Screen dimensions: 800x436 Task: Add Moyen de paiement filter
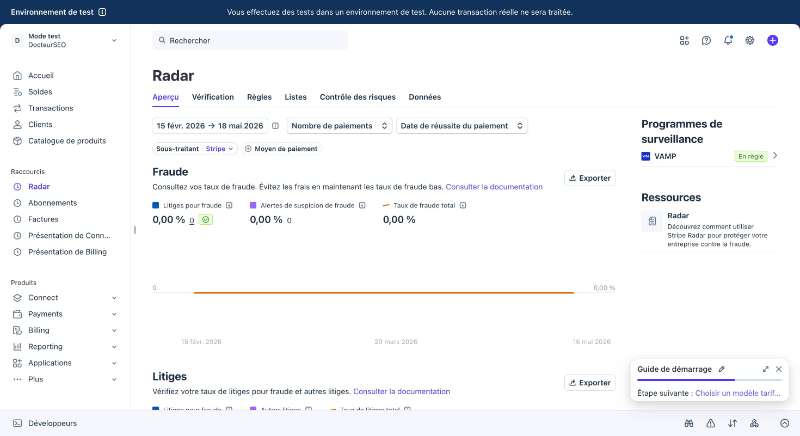281,148
